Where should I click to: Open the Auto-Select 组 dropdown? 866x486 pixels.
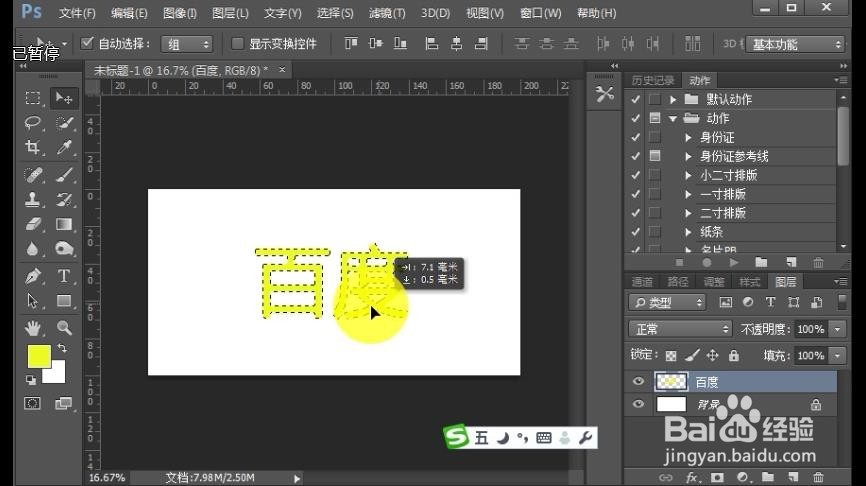tap(187, 44)
